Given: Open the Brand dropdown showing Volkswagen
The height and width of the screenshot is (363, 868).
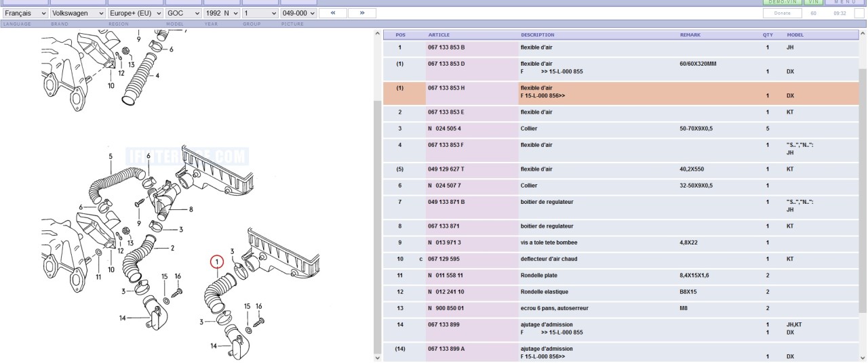Looking at the screenshot, I should click(x=77, y=13).
